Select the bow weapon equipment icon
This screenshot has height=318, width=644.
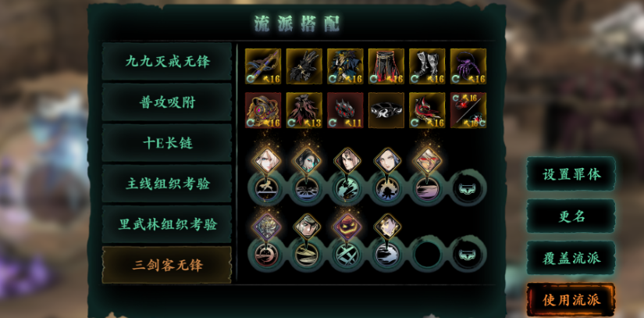point(263,66)
